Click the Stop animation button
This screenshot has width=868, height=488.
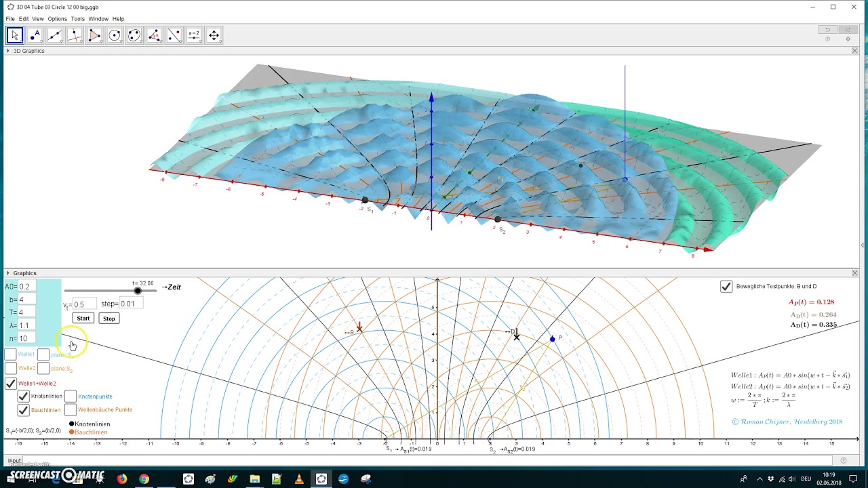(109, 319)
